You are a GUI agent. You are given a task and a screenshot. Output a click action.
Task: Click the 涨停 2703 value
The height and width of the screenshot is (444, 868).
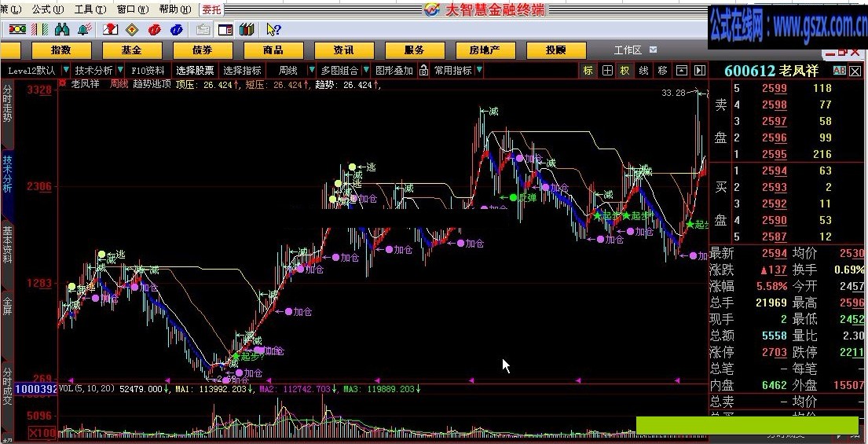point(774,352)
